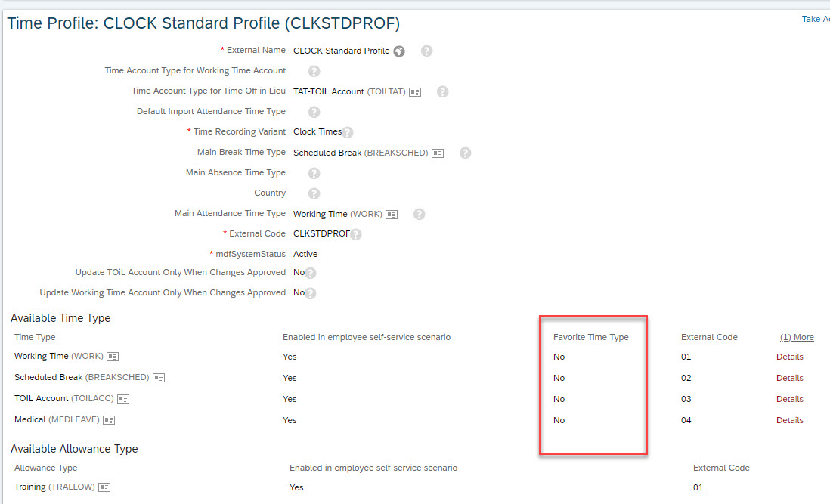Viewport: 830px width, 504px height.
Task: Open quick card icon next to TAT-TOIL Account (TOILTAT)
Action: [415, 92]
